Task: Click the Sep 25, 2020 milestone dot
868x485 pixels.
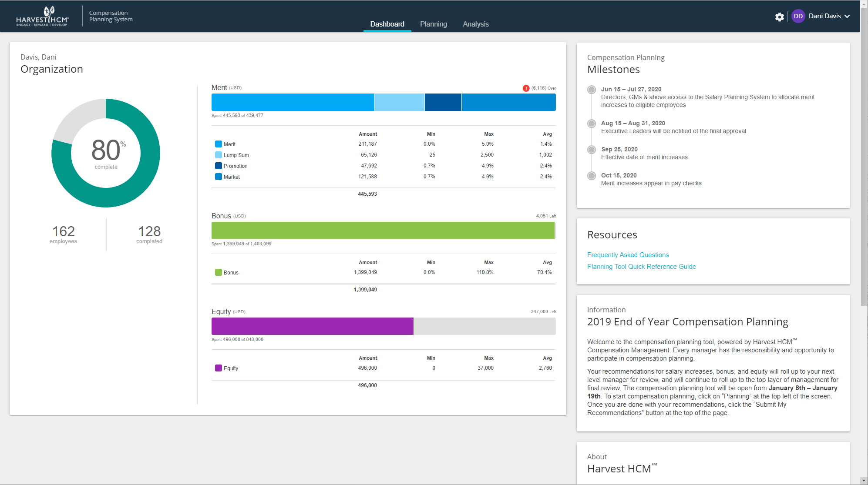Action: click(591, 150)
